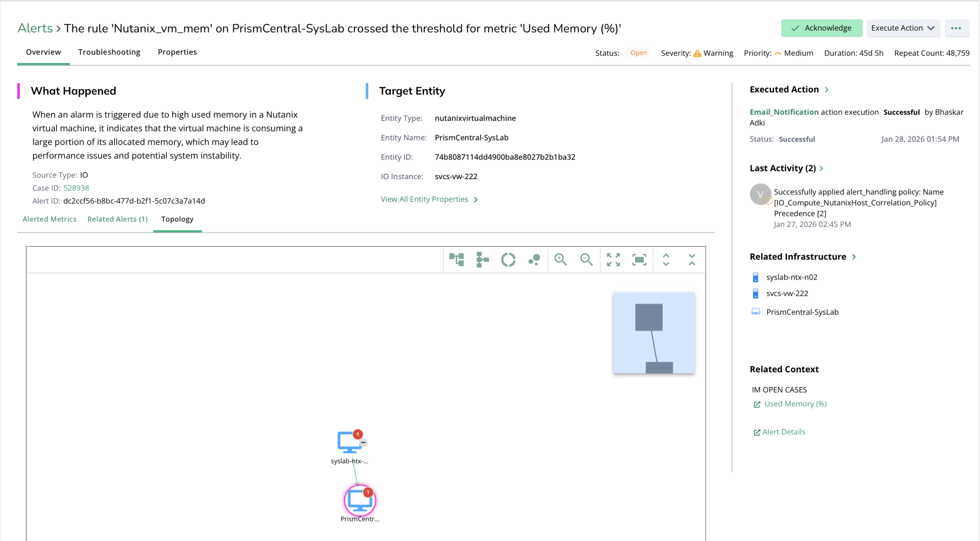Click the Medium priority icon
Viewport: 980px width, 541px height.
[777, 53]
